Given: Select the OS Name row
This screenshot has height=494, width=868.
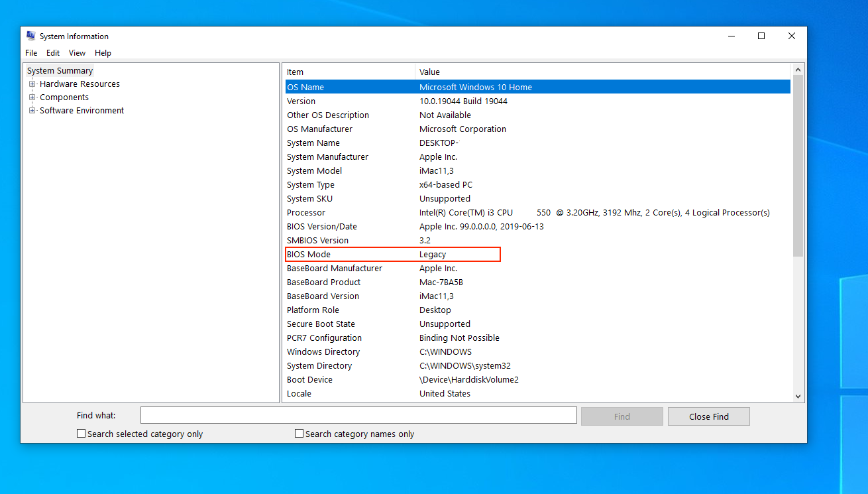Looking at the screenshot, I should tap(537, 87).
